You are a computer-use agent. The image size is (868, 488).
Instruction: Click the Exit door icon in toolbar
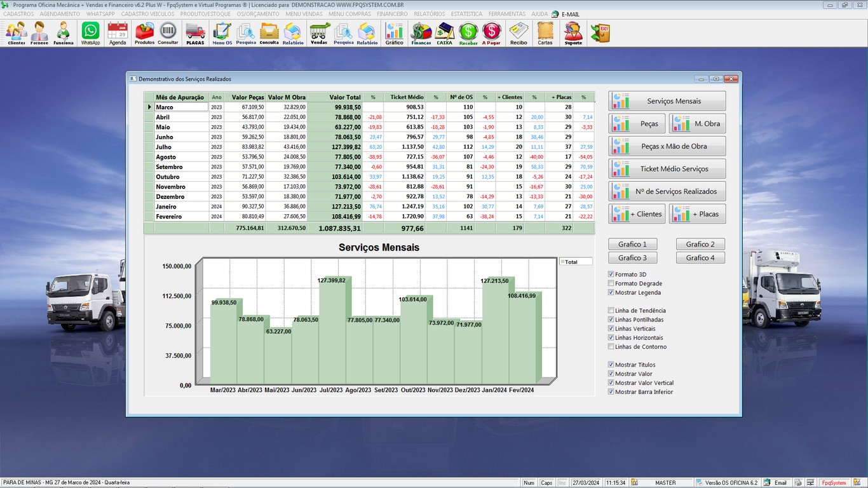click(x=600, y=33)
